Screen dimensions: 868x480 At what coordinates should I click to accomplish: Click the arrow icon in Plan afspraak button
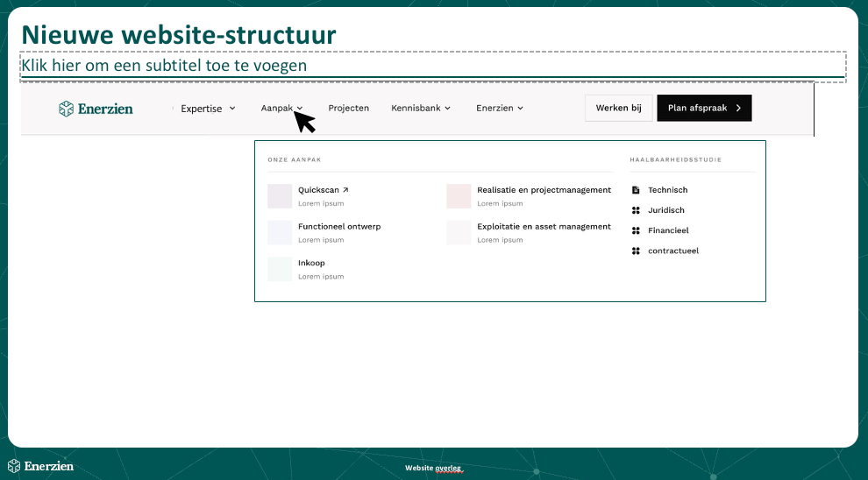(x=738, y=108)
